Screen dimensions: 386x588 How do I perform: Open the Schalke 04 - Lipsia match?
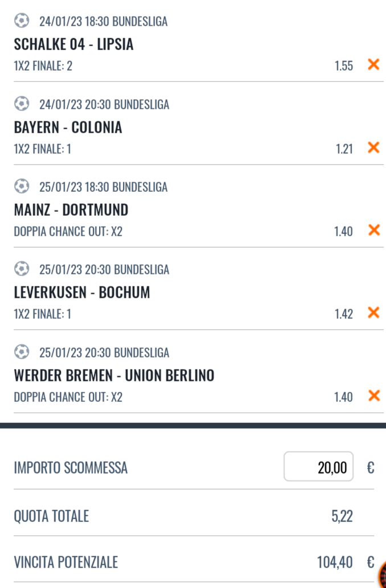click(73, 44)
